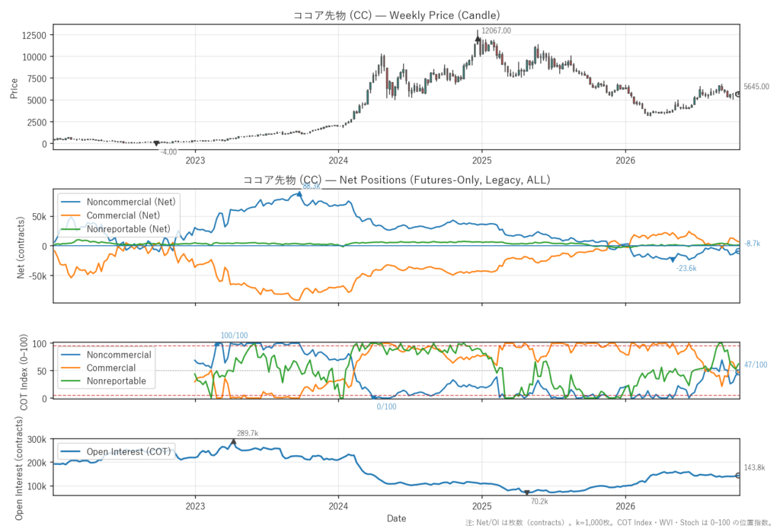Click the 7500 price axis tick label
780x532 pixels.
click(37, 78)
